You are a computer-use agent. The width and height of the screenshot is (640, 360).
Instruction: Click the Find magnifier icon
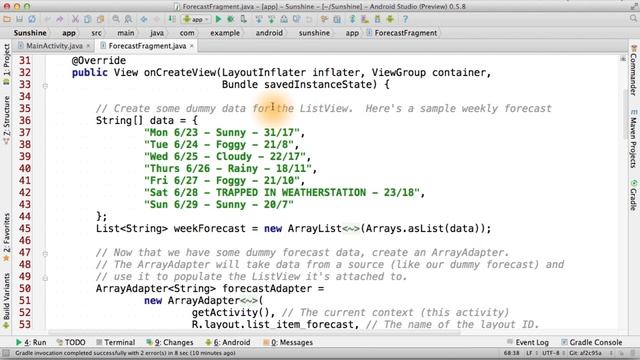[116, 19]
